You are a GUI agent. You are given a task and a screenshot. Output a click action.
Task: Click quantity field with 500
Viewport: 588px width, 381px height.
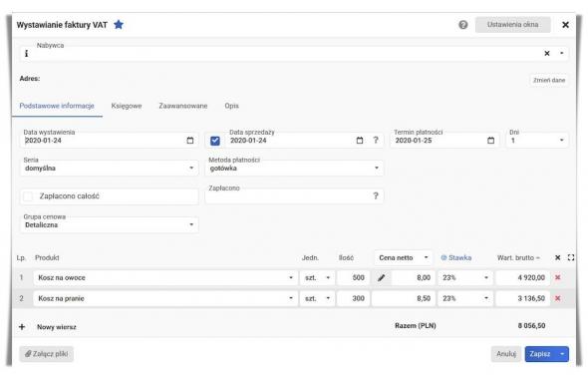353,278
